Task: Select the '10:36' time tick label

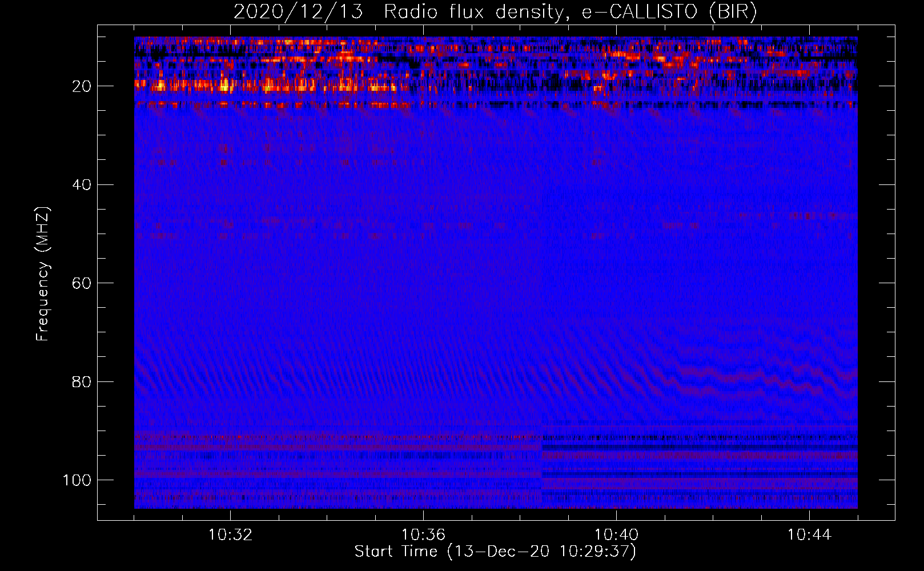Action: tap(423, 535)
